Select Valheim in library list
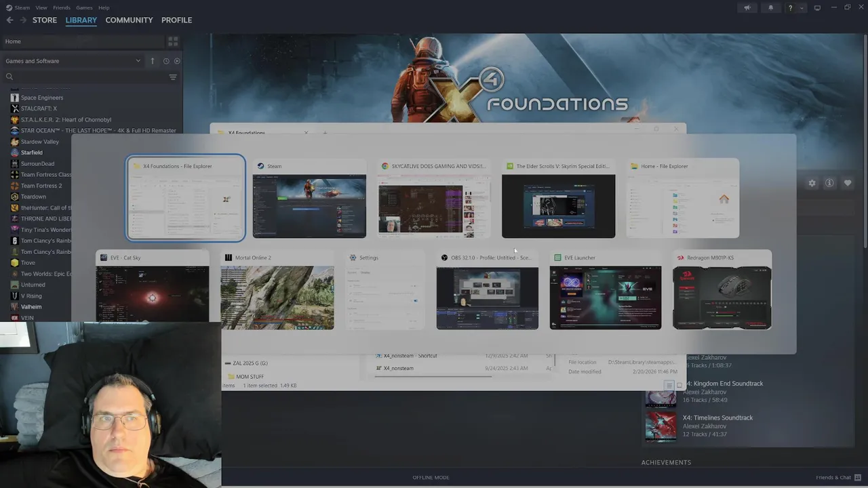868x488 pixels. pyautogui.click(x=31, y=306)
